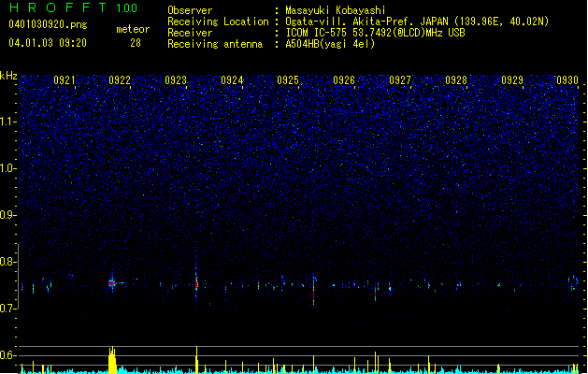Click the strong meteor echo near 0922
Viewport: 588px width, 374px height.
click(x=112, y=283)
